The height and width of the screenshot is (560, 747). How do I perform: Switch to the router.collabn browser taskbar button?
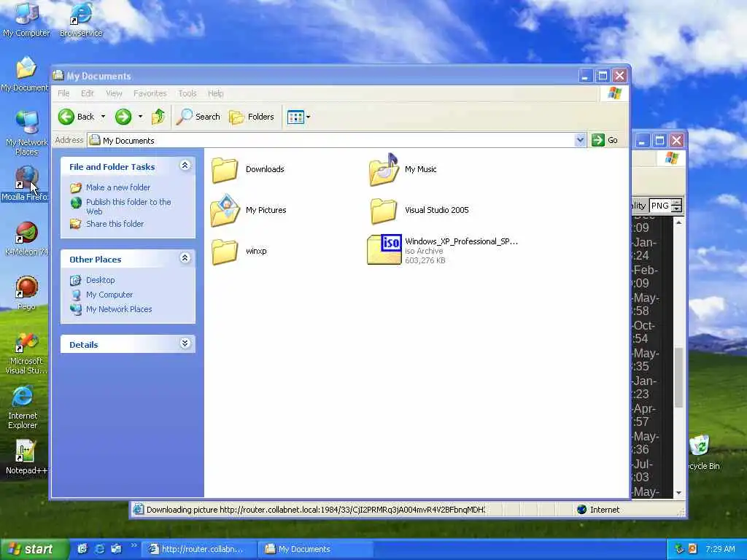[x=199, y=549]
